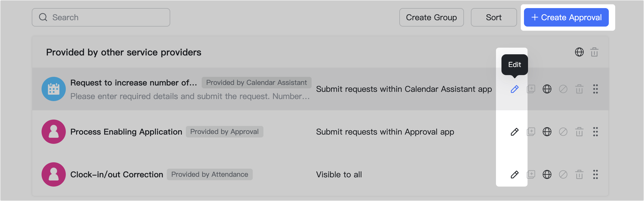Open the Sort options

[x=494, y=17]
